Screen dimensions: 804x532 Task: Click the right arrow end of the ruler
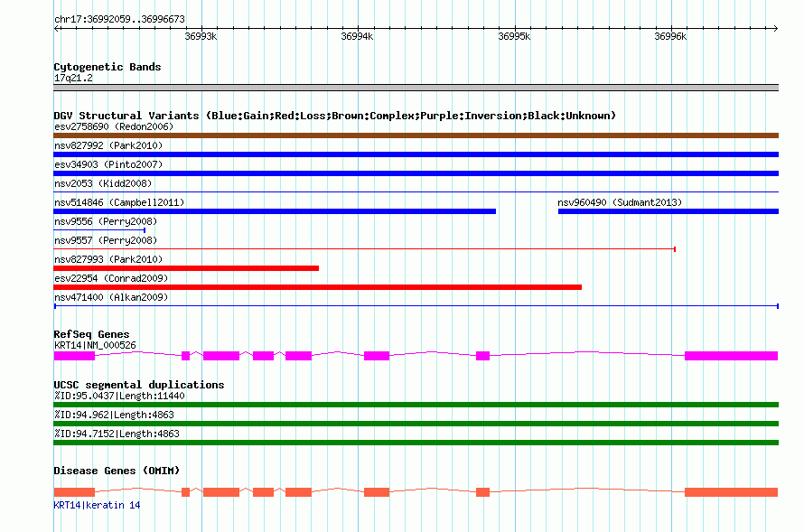click(x=775, y=28)
